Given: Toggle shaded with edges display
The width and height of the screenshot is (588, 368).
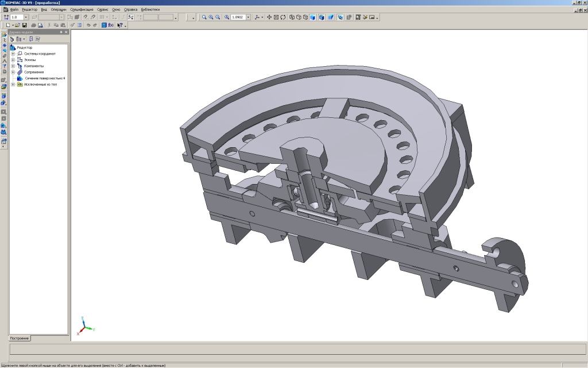Looking at the screenshot, I should pos(321,17).
